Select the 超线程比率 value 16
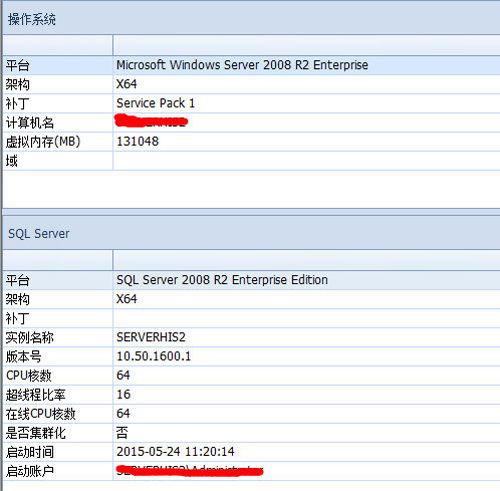500x491 pixels. tap(123, 394)
